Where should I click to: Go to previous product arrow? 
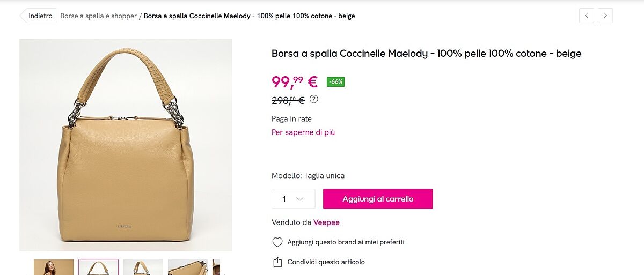click(587, 16)
